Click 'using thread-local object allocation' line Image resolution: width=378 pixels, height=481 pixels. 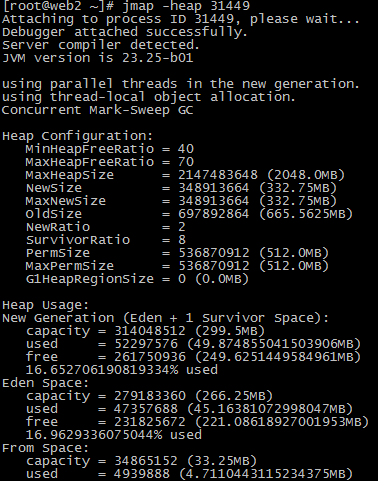tap(149, 97)
